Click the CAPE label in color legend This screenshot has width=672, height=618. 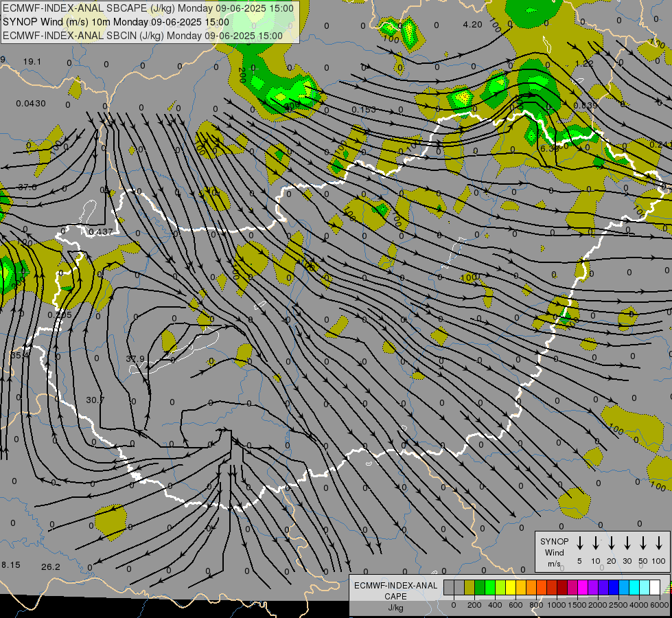[x=395, y=597]
